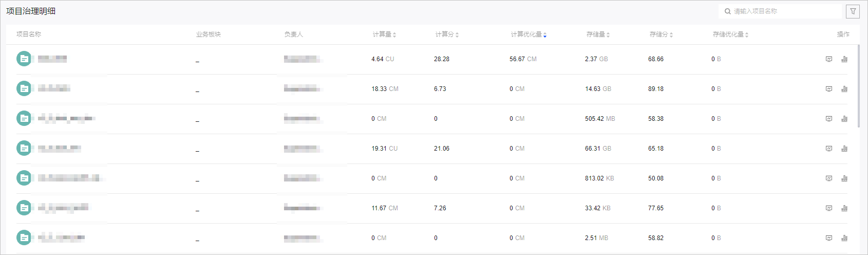
Task: Open monitor view for 33.42 KB row
Action: 829,208
